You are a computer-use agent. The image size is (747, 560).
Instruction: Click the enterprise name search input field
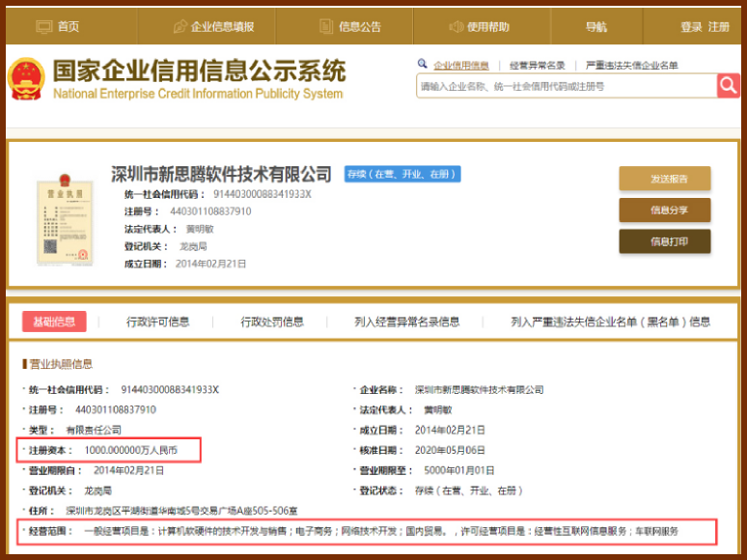pos(566,86)
